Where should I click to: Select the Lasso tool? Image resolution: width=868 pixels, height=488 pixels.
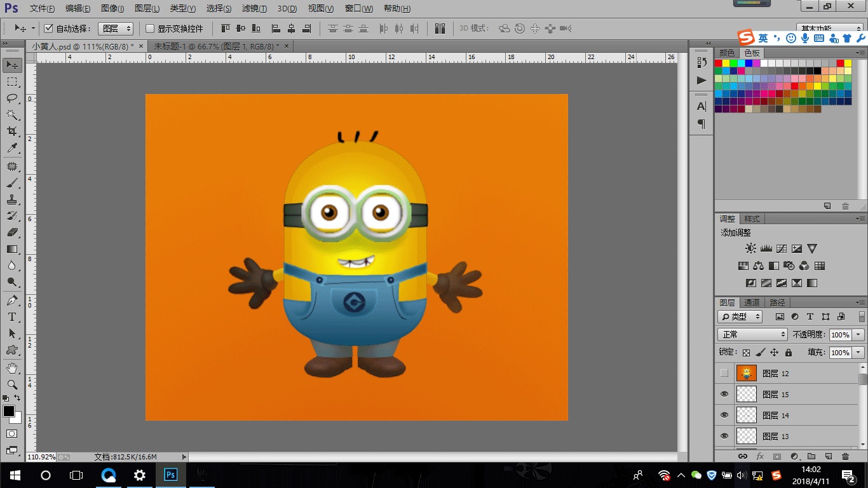pos(12,98)
